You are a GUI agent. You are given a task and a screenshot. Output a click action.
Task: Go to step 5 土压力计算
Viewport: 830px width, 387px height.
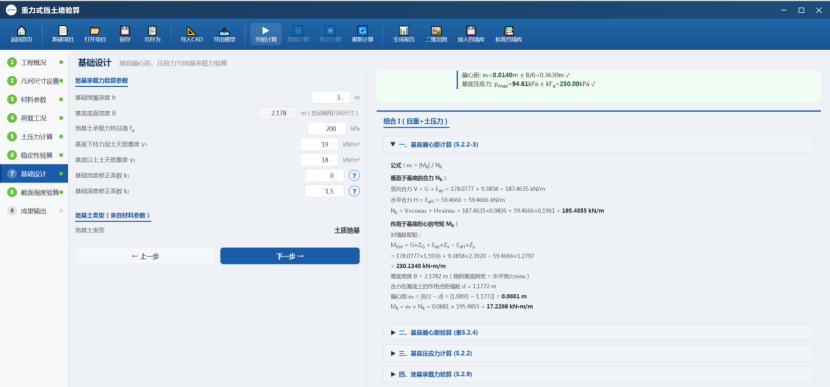pyautogui.click(x=34, y=137)
